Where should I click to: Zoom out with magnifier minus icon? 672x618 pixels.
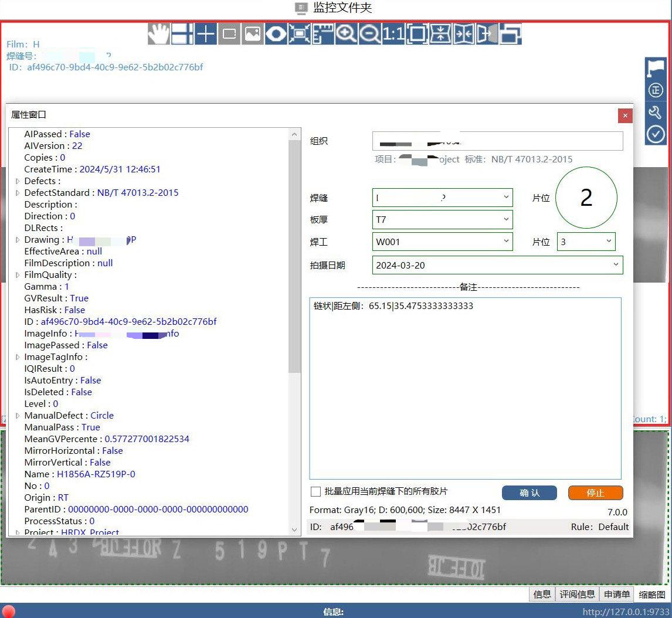(x=369, y=34)
